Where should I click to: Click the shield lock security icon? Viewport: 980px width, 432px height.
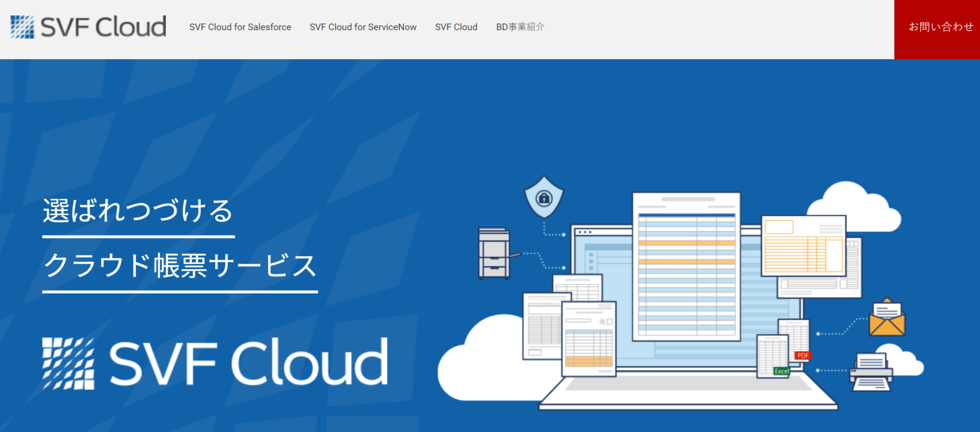[x=544, y=197]
